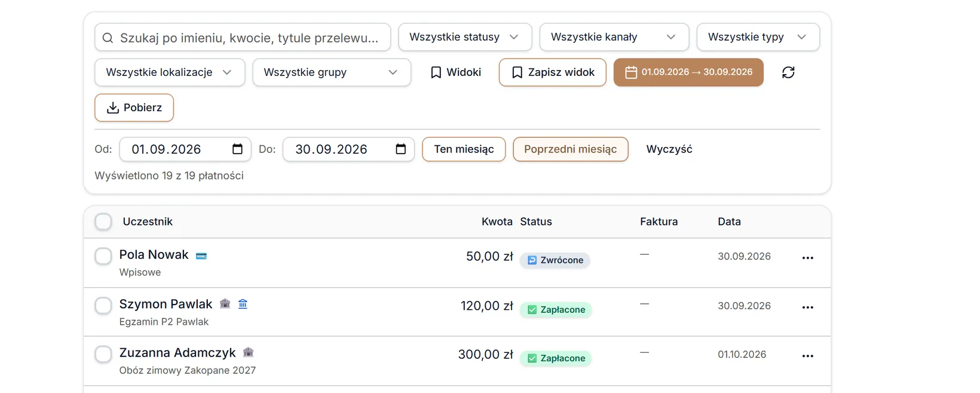
Task: Tick the select-all checkbox in the table header
Action: pyautogui.click(x=103, y=222)
